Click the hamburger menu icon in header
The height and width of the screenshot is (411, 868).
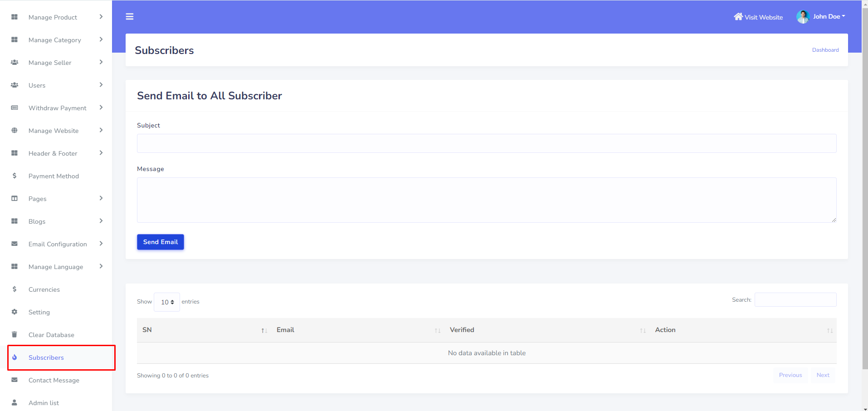tap(130, 17)
